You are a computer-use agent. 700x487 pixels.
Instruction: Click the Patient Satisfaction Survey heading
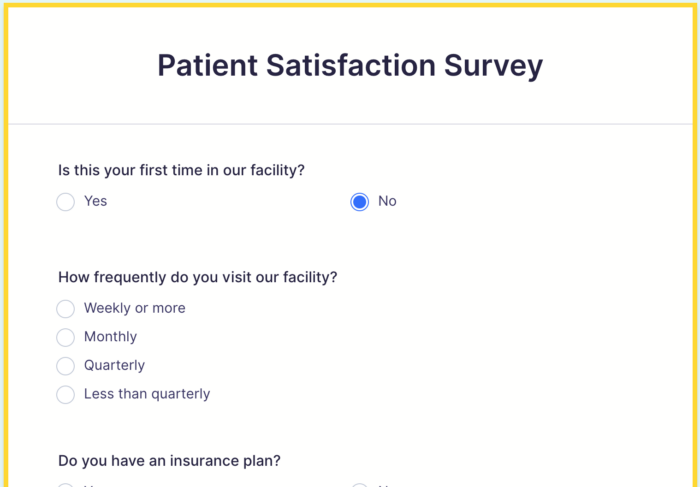pyautogui.click(x=350, y=66)
